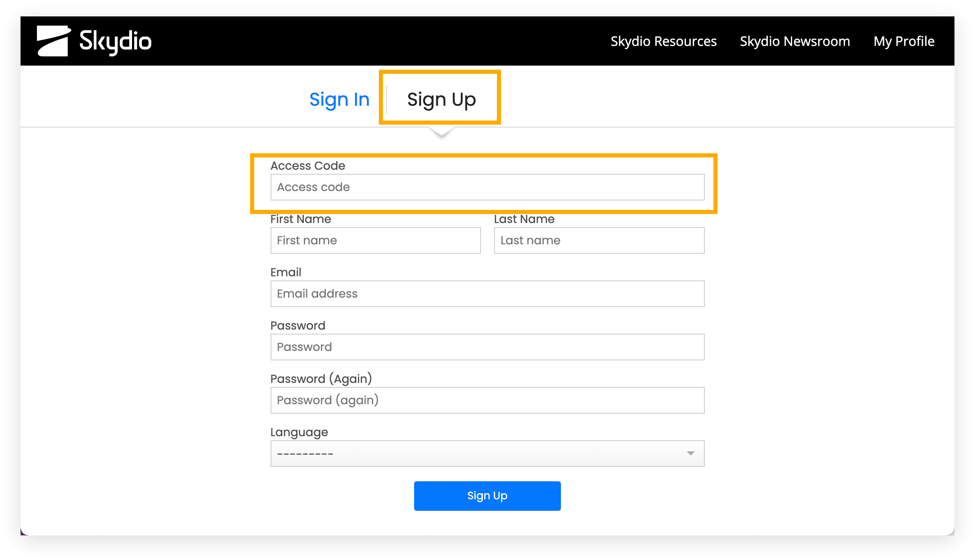
Task: Click the Last name input box
Action: pyautogui.click(x=599, y=240)
